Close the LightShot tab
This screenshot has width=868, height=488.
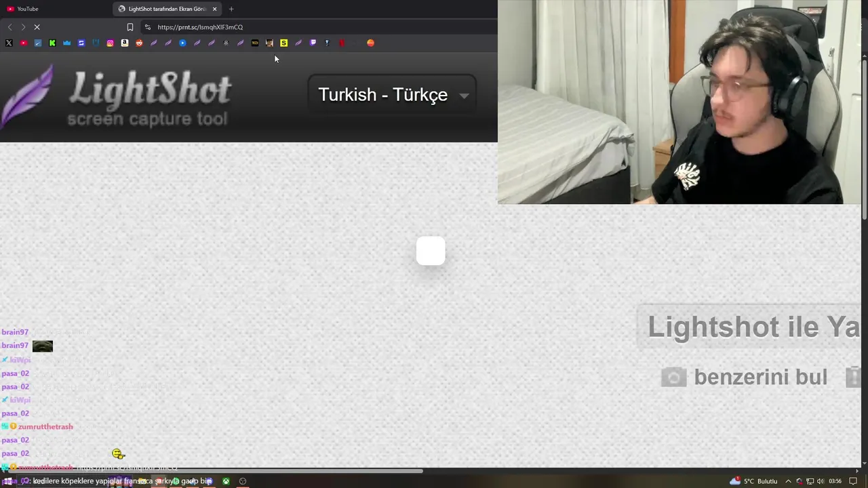[214, 9]
